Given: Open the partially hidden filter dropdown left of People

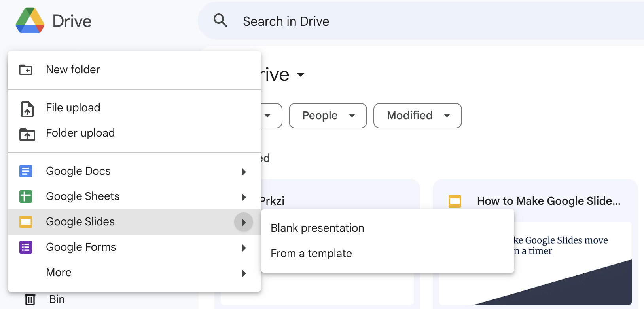Looking at the screenshot, I should 271,116.
